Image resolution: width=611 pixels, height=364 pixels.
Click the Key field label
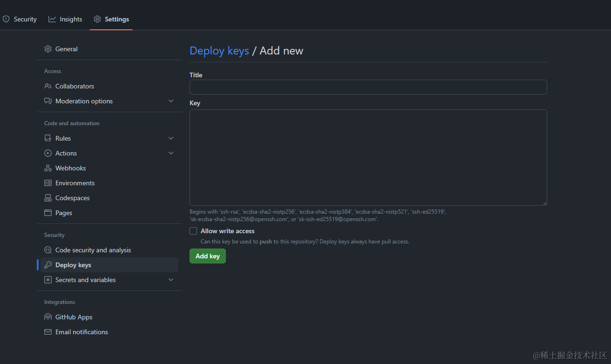tap(195, 103)
